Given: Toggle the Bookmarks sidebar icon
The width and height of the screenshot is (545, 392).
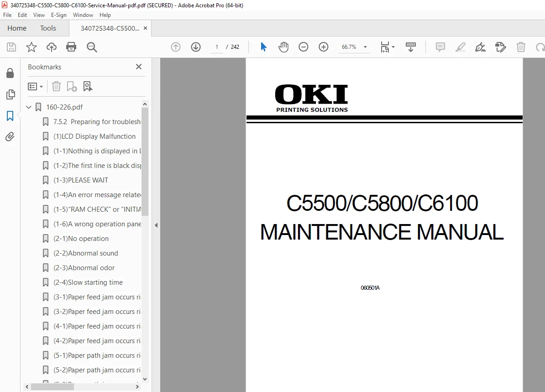Looking at the screenshot, I should click(x=10, y=116).
